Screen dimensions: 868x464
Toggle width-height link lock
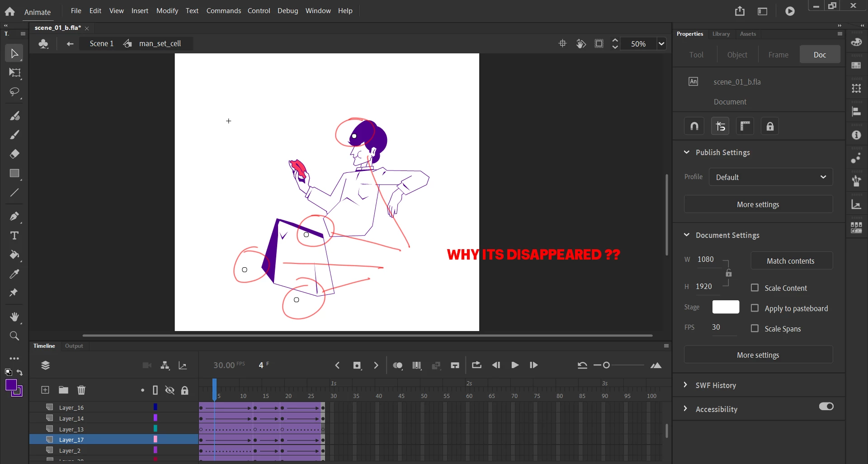(x=728, y=273)
